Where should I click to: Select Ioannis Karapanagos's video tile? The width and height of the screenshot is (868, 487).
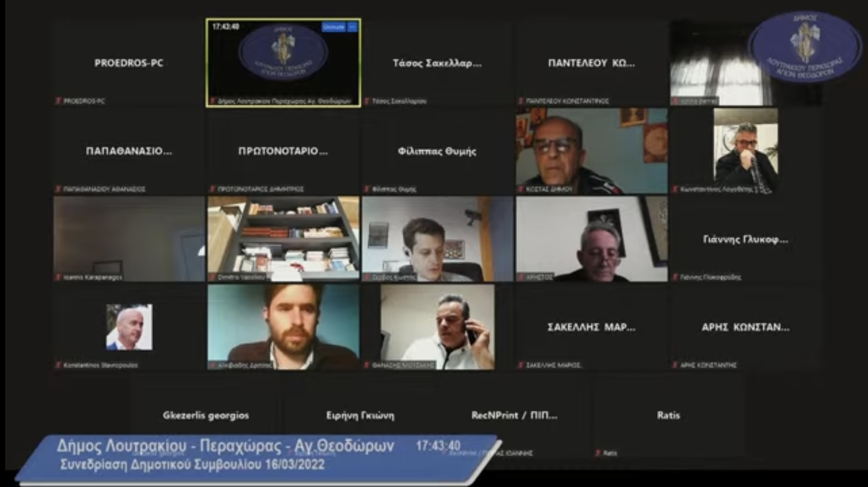[x=129, y=239]
